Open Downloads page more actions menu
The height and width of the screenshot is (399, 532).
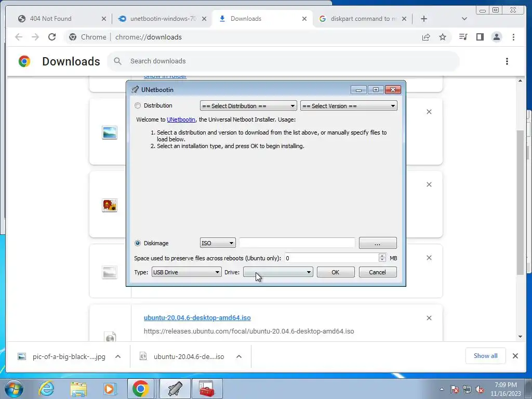click(x=507, y=61)
